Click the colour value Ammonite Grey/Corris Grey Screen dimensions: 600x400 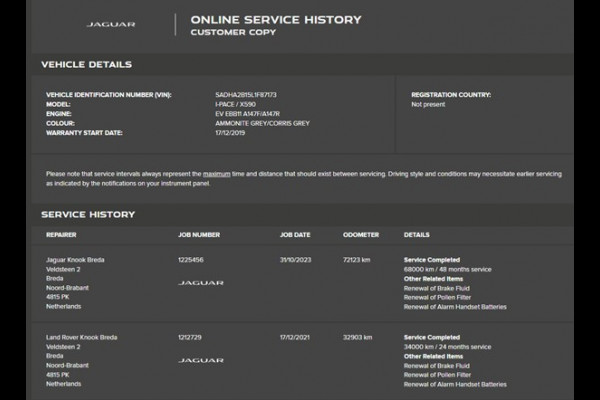coord(262,123)
